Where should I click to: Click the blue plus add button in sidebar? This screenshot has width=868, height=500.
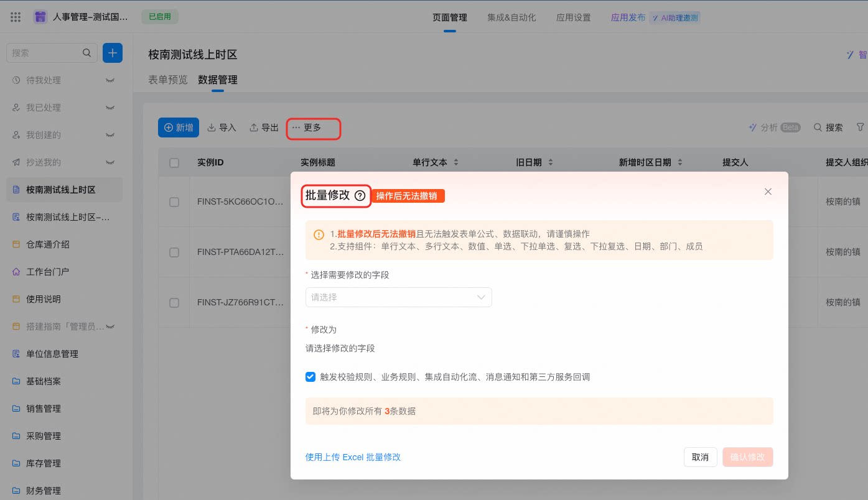113,53
